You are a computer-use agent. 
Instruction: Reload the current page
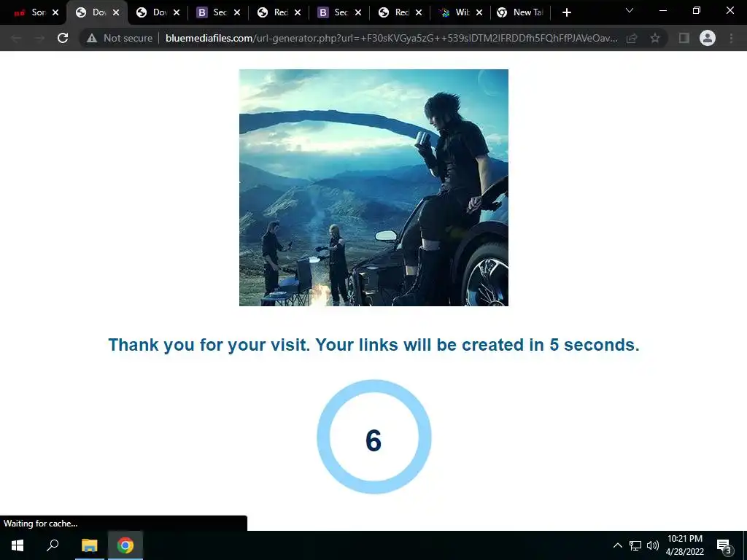click(63, 38)
